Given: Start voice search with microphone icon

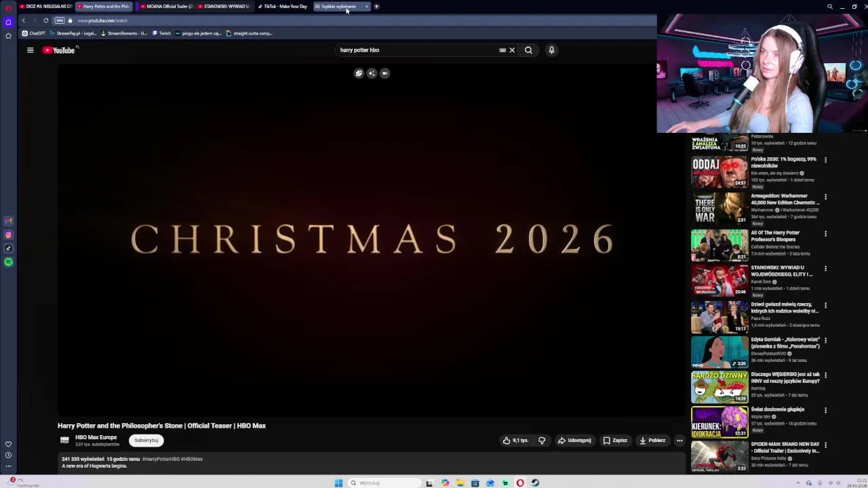Looking at the screenshot, I should (551, 50).
